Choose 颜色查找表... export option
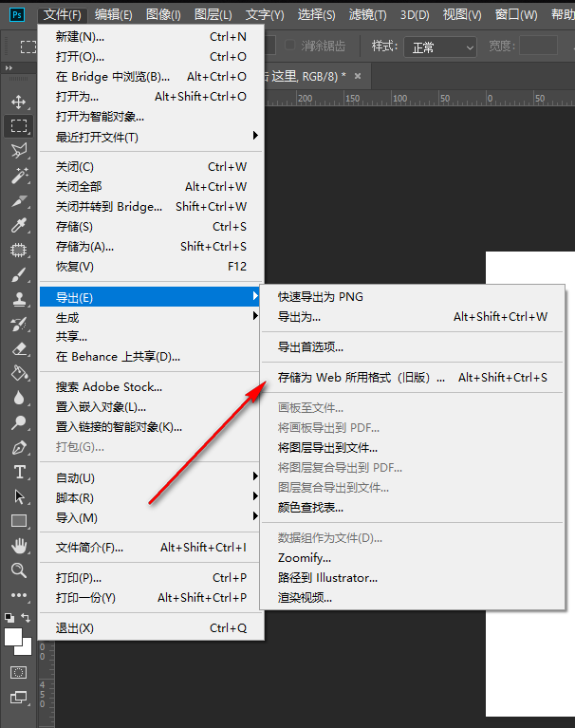This screenshot has width=575, height=728. coord(412,508)
